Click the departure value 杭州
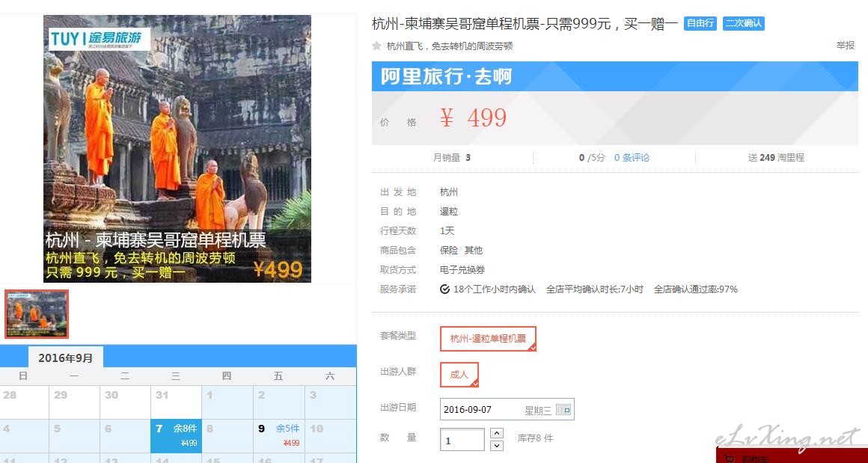868x463 pixels. [x=449, y=192]
